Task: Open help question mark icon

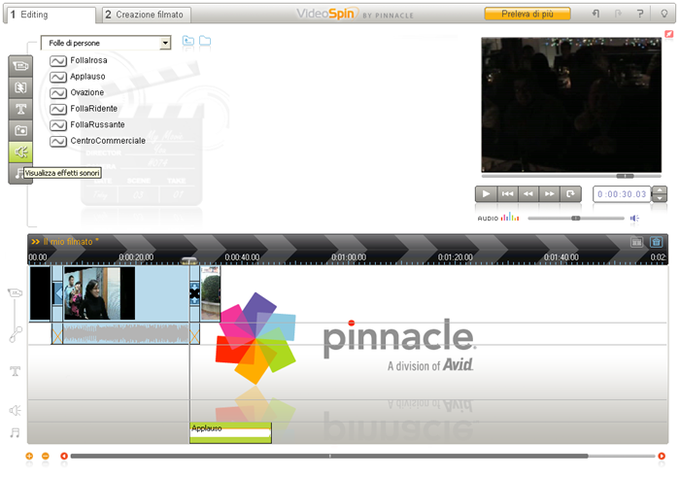Action: coord(640,14)
